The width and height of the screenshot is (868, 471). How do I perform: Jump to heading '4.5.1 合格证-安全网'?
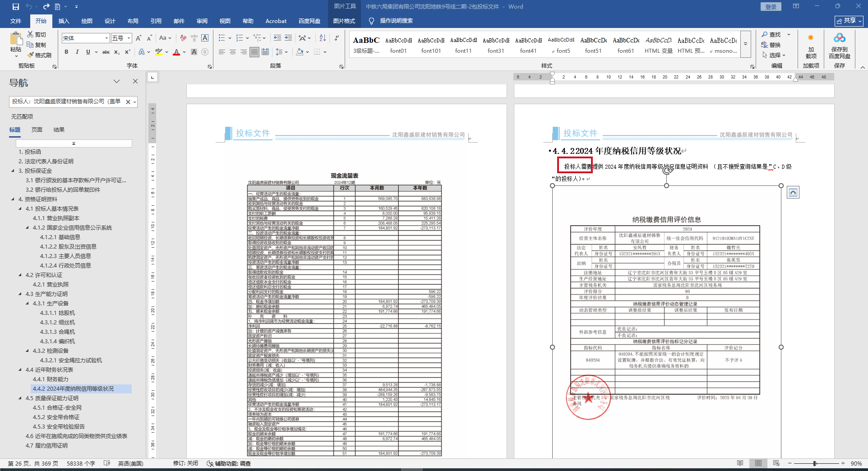57,408
